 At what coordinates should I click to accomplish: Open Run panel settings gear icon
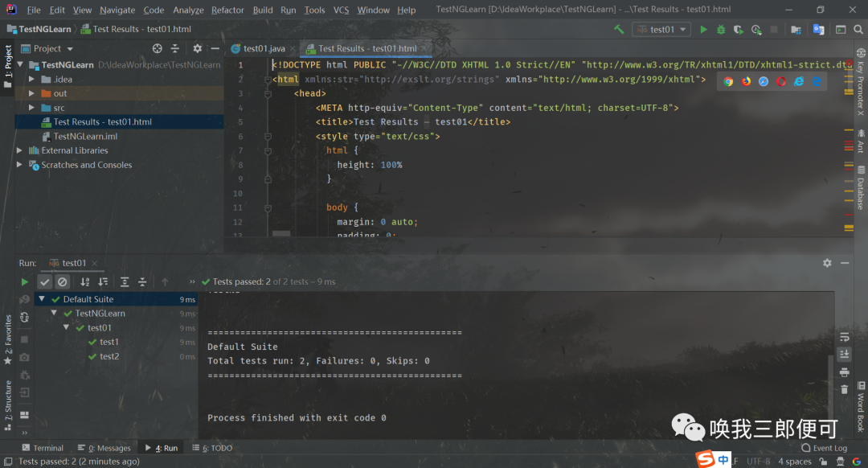[x=827, y=263]
